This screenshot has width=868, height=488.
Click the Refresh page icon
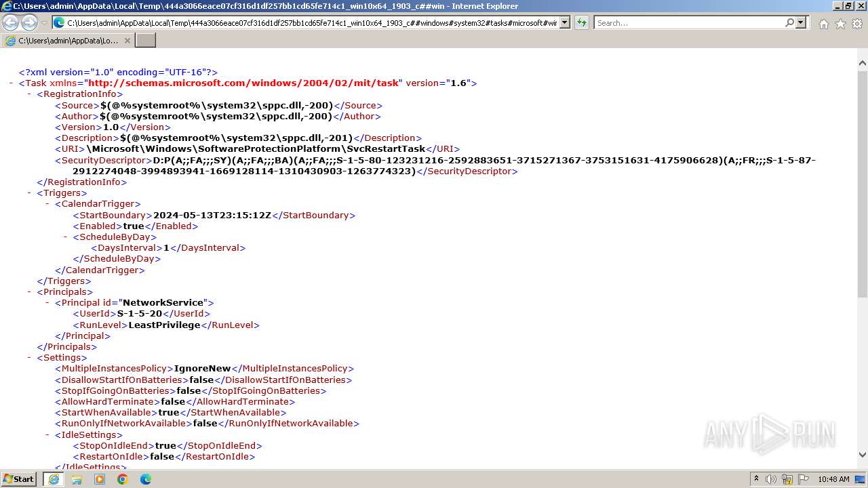point(582,23)
